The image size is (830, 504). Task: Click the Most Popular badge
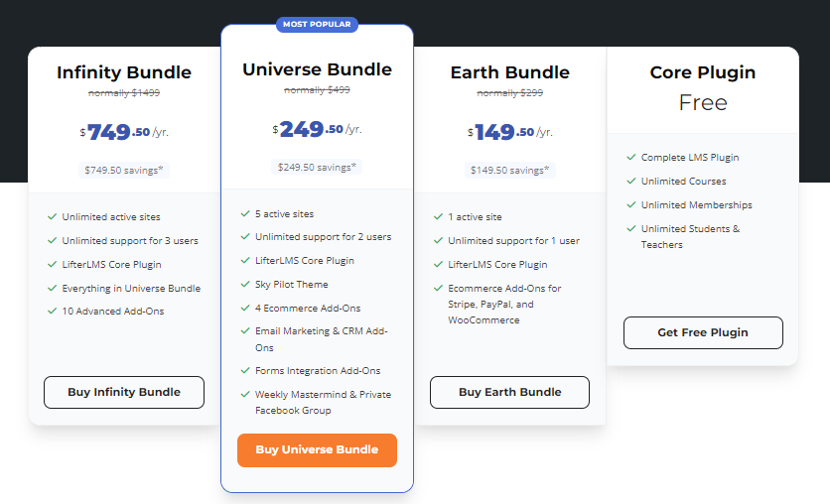click(x=317, y=24)
